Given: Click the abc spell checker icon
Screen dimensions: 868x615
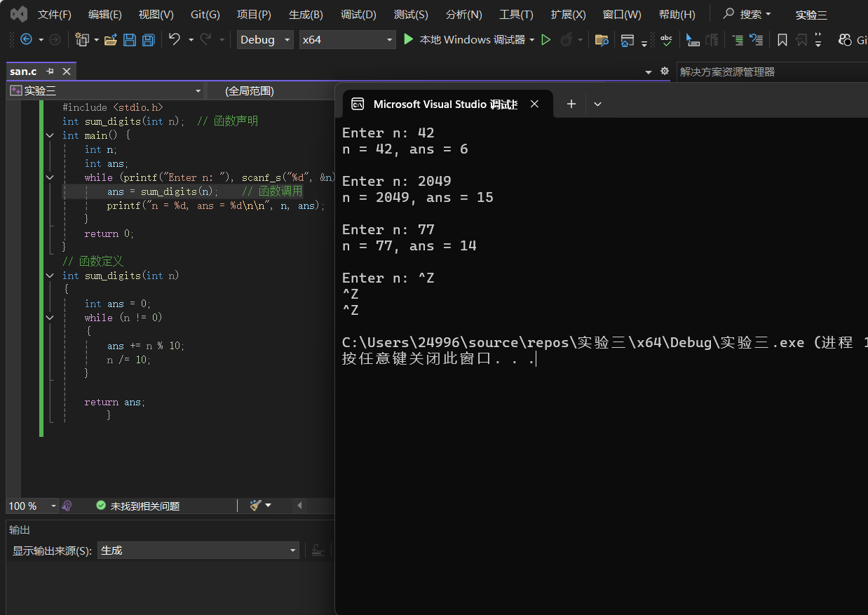Looking at the screenshot, I should [666, 40].
